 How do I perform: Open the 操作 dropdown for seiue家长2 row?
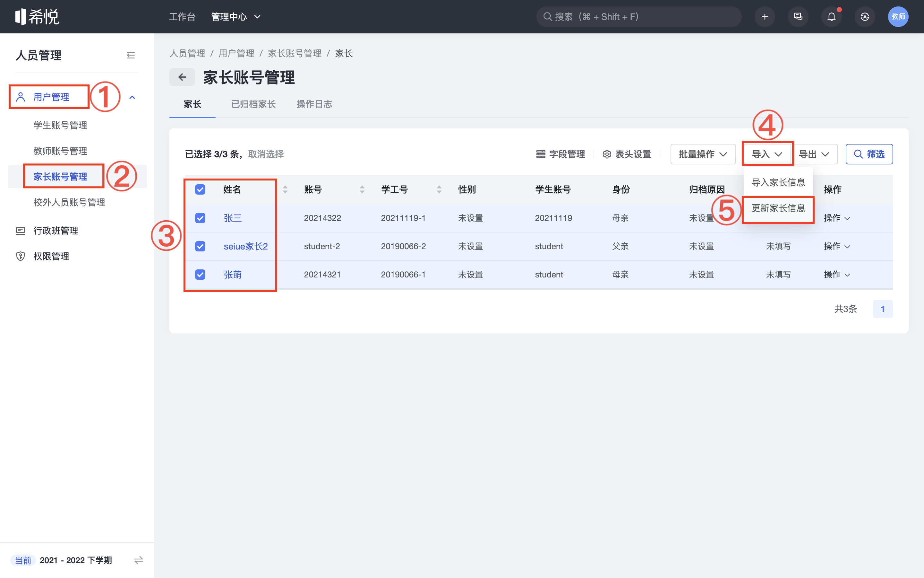pyautogui.click(x=837, y=246)
